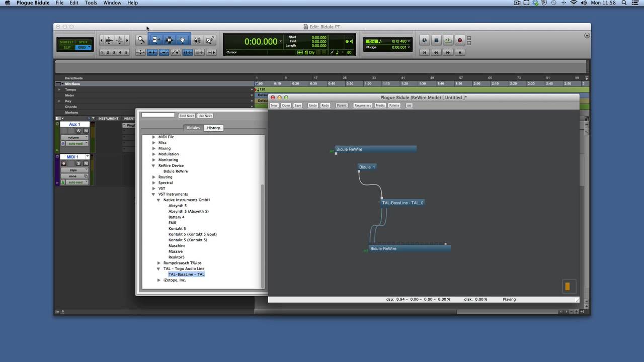Image resolution: width=644 pixels, height=362 pixels.
Task: Select the Grabber hand tool
Action: point(183,40)
